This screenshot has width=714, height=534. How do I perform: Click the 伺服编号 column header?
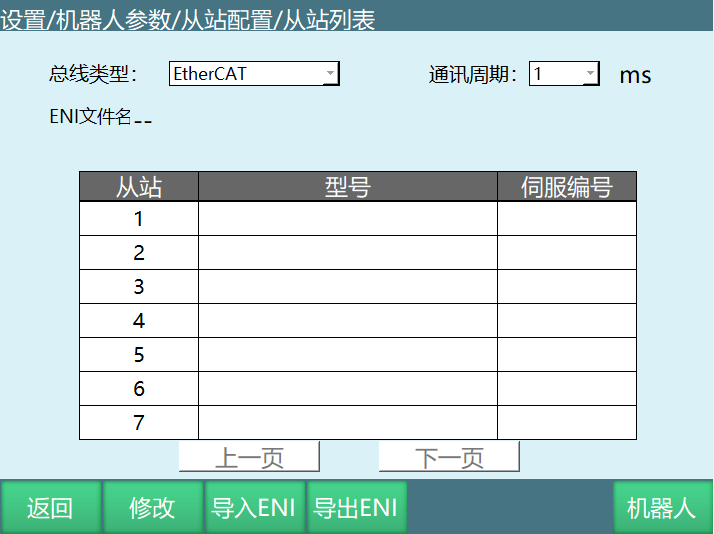(566, 187)
